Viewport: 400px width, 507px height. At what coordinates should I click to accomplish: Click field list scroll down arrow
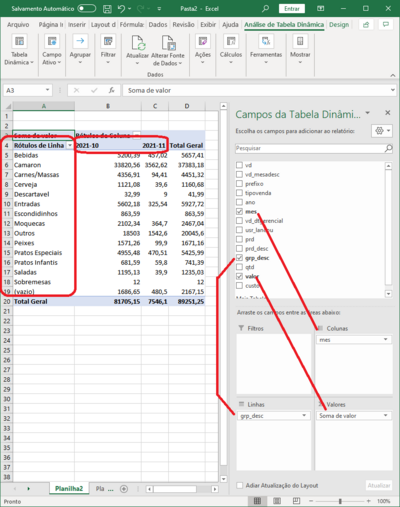click(x=388, y=294)
